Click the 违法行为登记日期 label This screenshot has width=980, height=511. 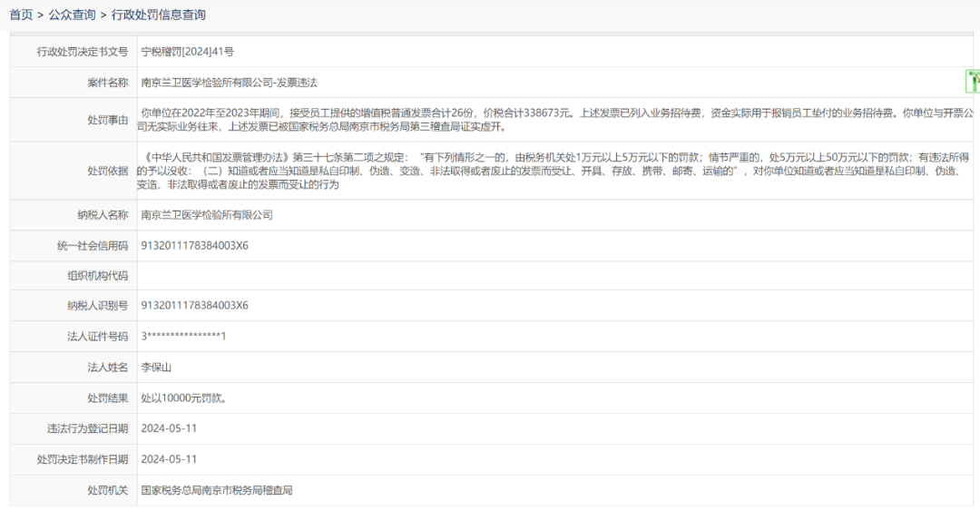coord(87,428)
